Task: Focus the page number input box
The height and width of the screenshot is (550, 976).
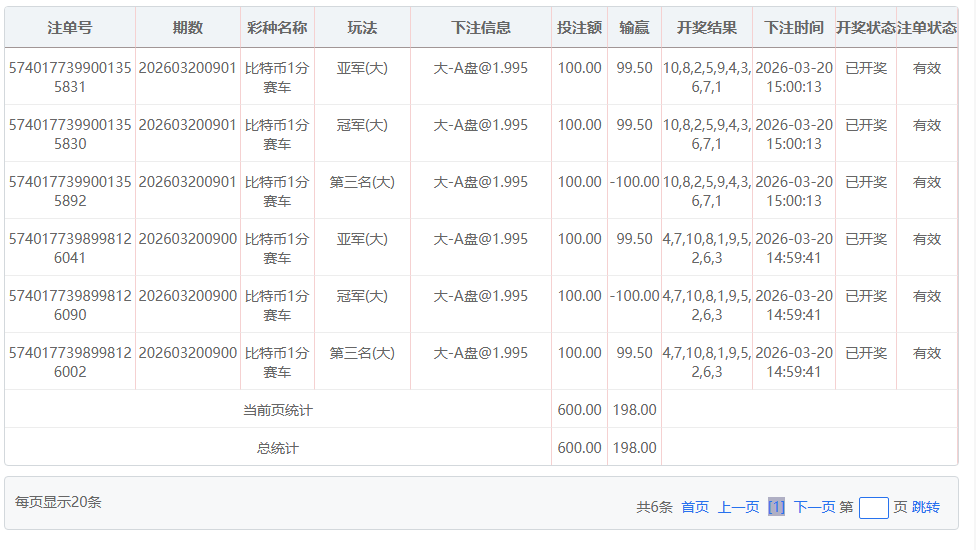Action: [x=873, y=507]
